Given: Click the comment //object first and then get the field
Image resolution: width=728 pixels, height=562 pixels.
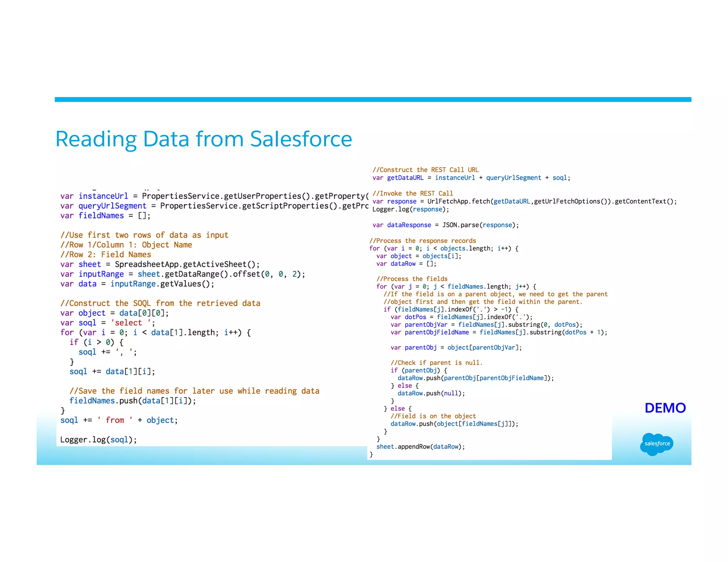Looking at the screenshot, I should (483, 302).
